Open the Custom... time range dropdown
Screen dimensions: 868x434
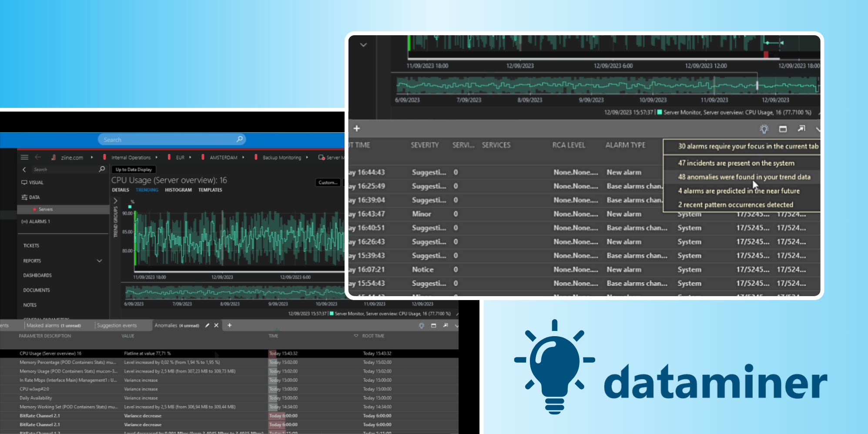pos(328,183)
